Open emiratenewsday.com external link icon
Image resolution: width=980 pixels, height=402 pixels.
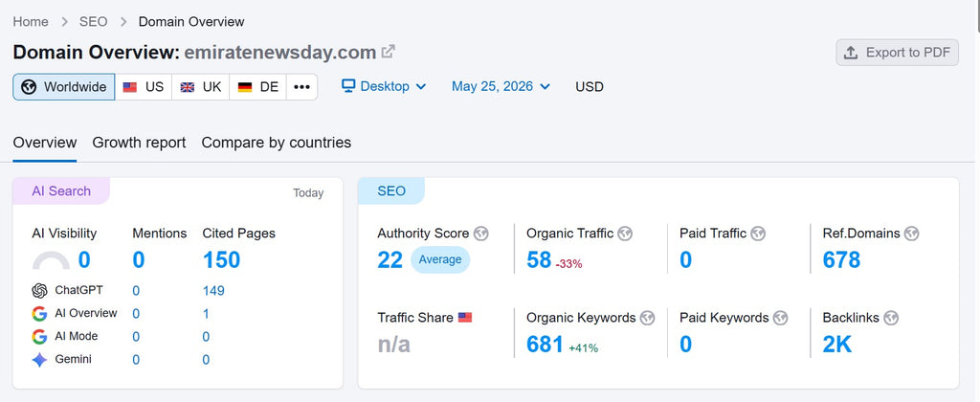(389, 52)
